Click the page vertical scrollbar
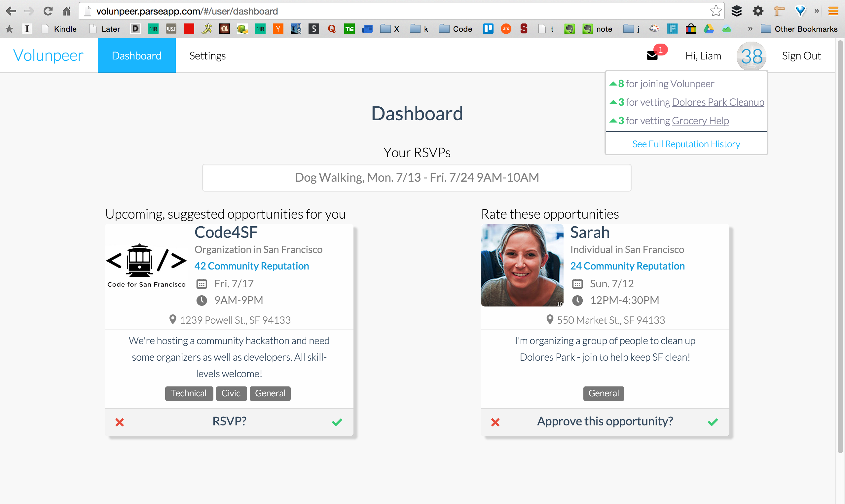 pos(840,238)
